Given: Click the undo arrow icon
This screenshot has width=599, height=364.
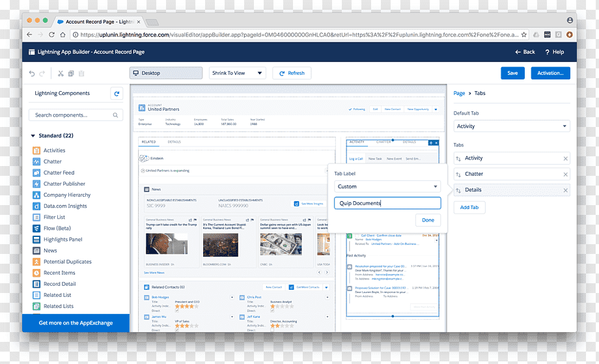Looking at the screenshot, I should 32,74.
